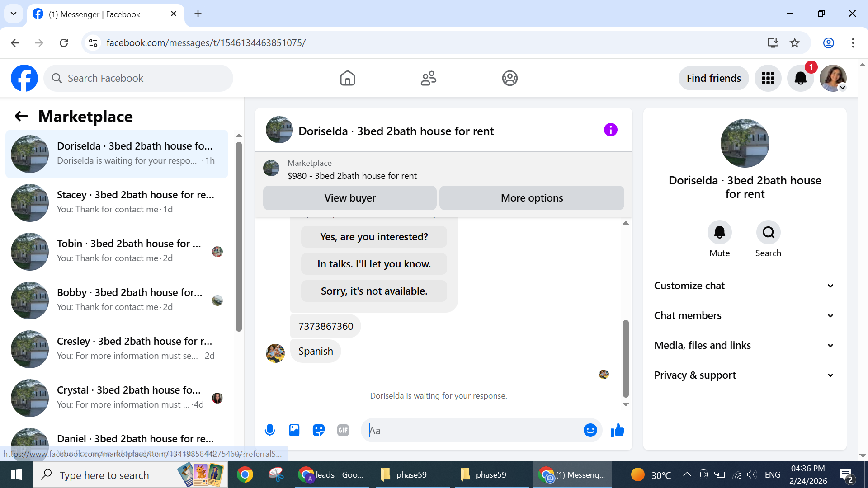Open the Friends tab in top navigation

coord(428,78)
